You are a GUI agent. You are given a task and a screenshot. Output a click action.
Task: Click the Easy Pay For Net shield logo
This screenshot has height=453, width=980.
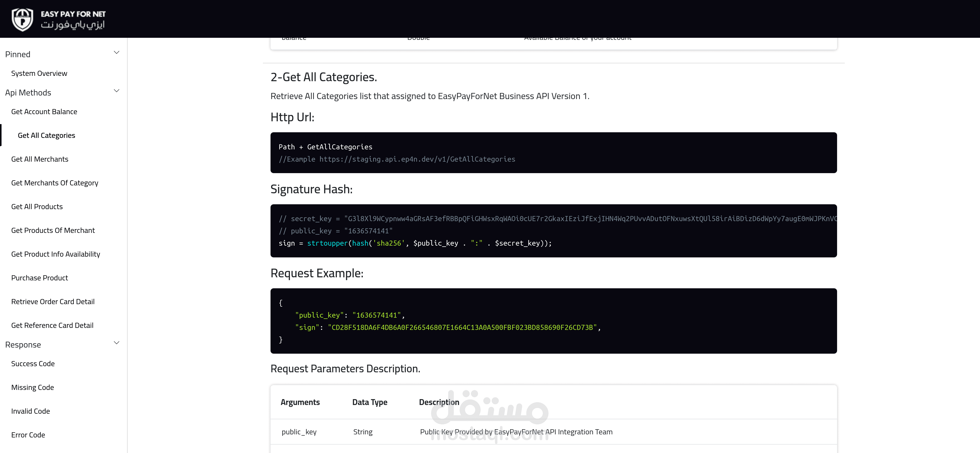pyautogui.click(x=22, y=19)
